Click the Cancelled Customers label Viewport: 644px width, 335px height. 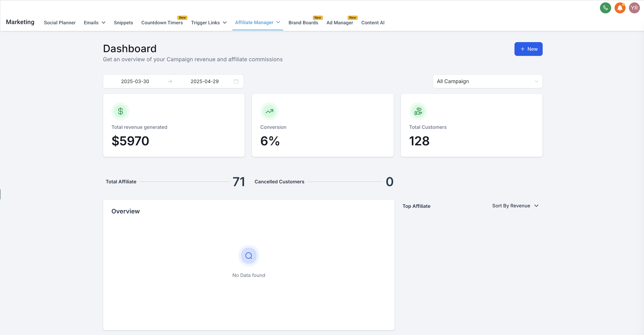pos(279,182)
